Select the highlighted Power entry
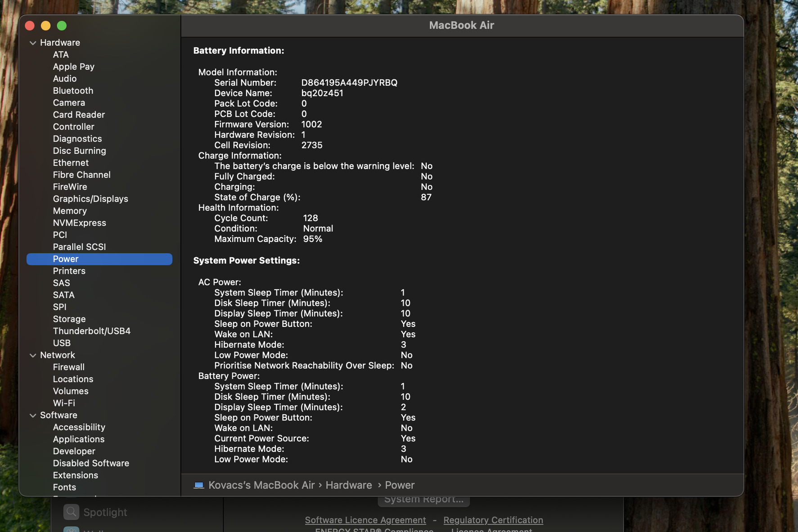Viewport: 798px width, 532px height. point(99,259)
